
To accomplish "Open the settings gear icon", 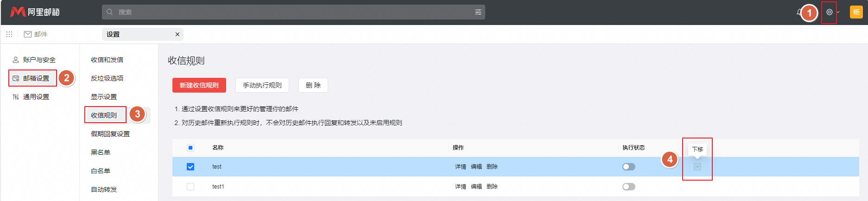I will [829, 13].
